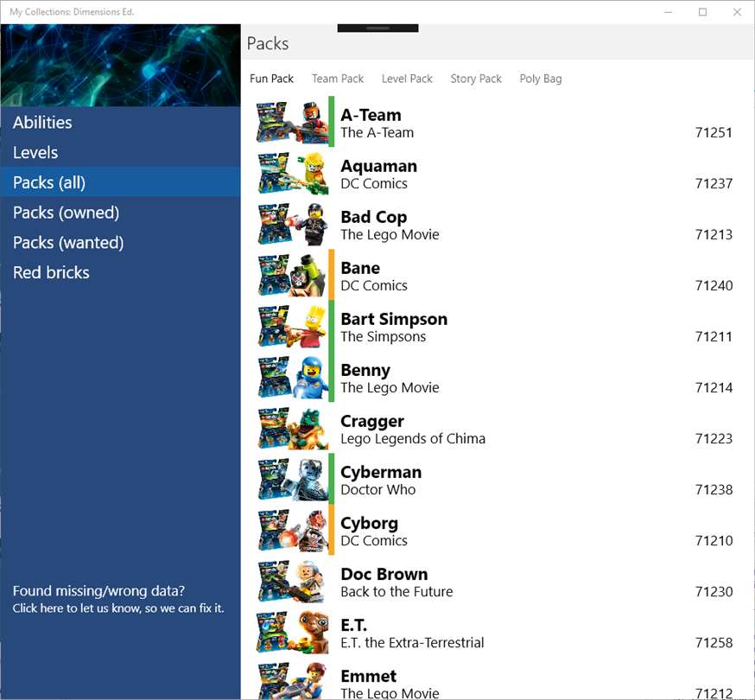Click 'Doctor Who' subtitle

(x=378, y=489)
